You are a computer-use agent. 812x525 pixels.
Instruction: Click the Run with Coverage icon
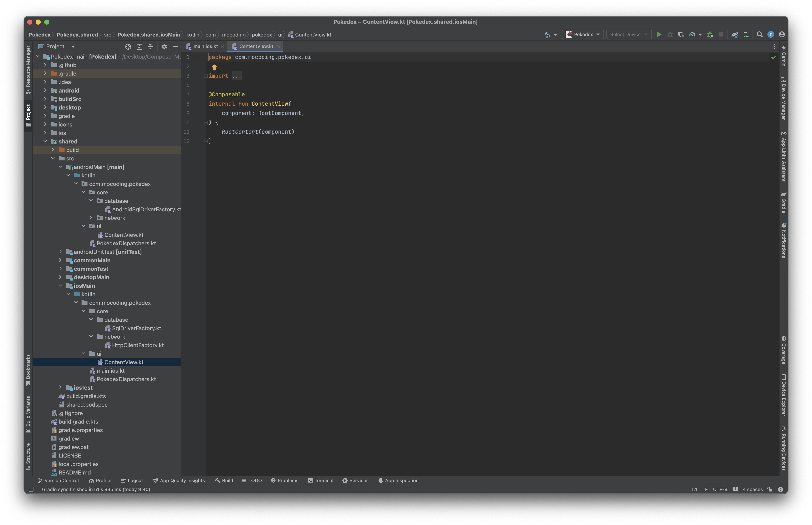[x=681, y=34]
